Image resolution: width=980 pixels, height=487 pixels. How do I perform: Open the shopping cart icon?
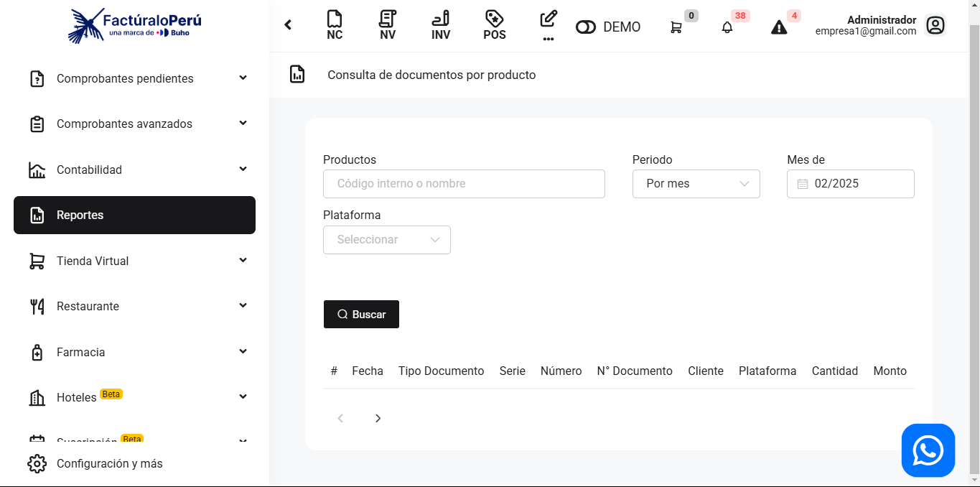(x=676, y=27)
